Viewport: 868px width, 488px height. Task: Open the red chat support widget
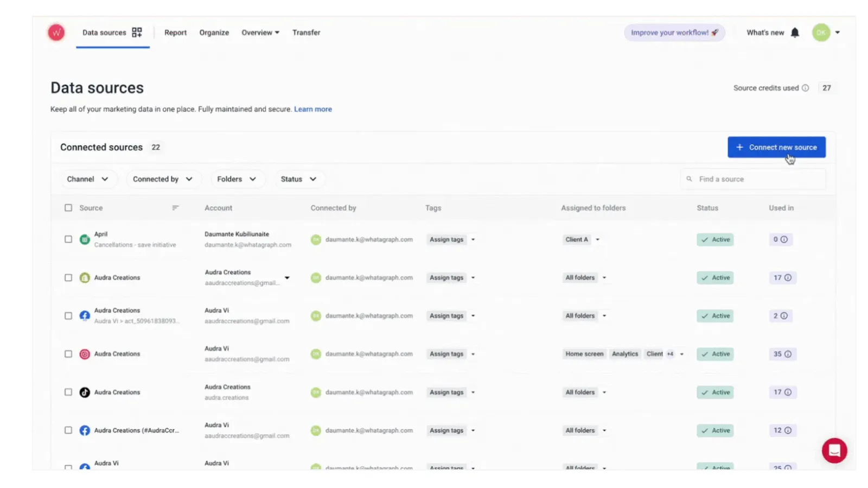[834, 451]
